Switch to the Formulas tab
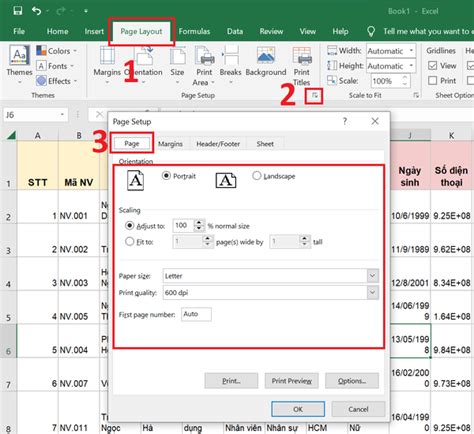Viewport: 474px width, 434px height. (194, 31)
